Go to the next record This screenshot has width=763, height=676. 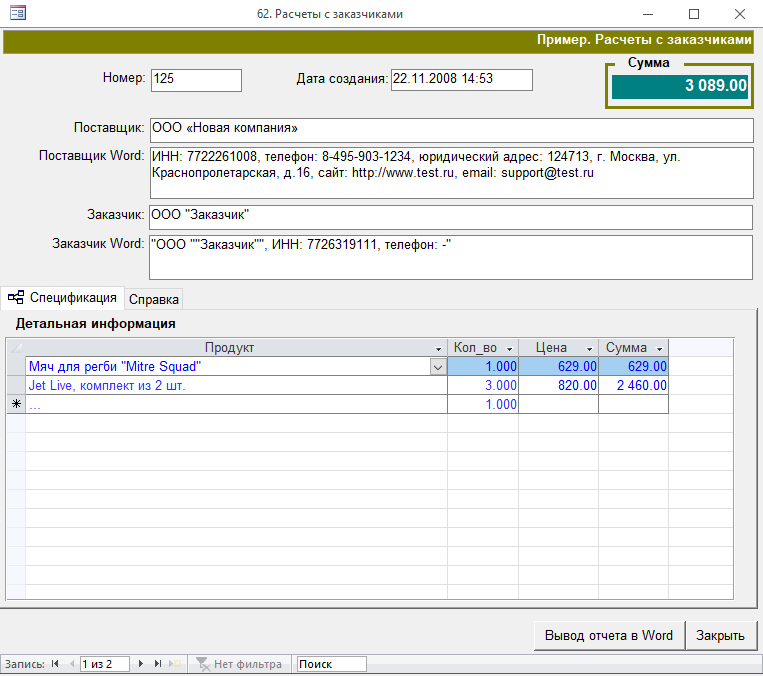(x=141, y=664)
